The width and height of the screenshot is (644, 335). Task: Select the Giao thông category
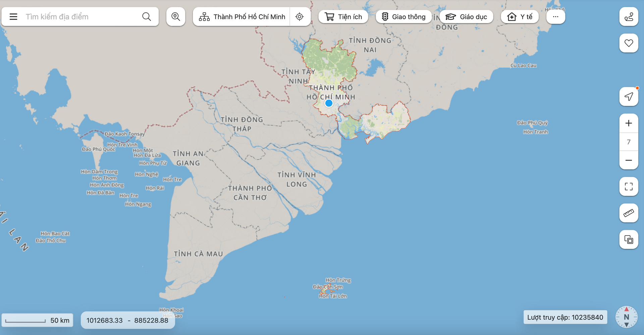(x=404, y=17)
